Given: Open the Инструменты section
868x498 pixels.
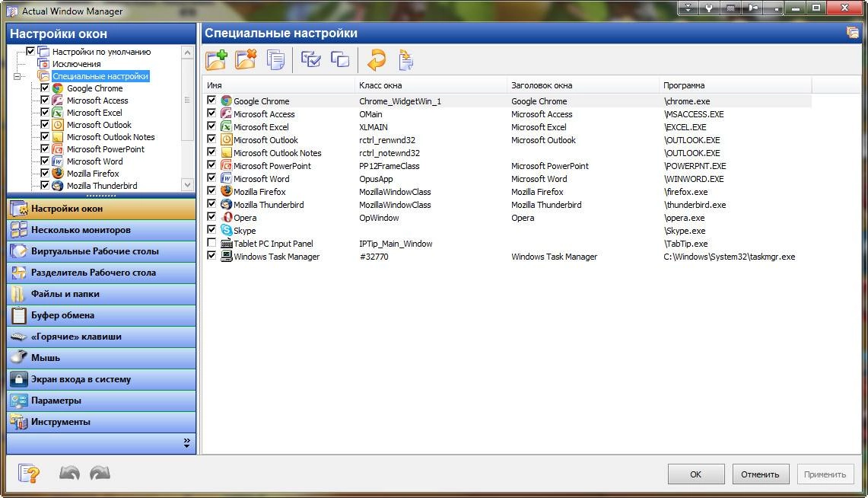Looking at the screenshot, I should (x=101, y=422).
